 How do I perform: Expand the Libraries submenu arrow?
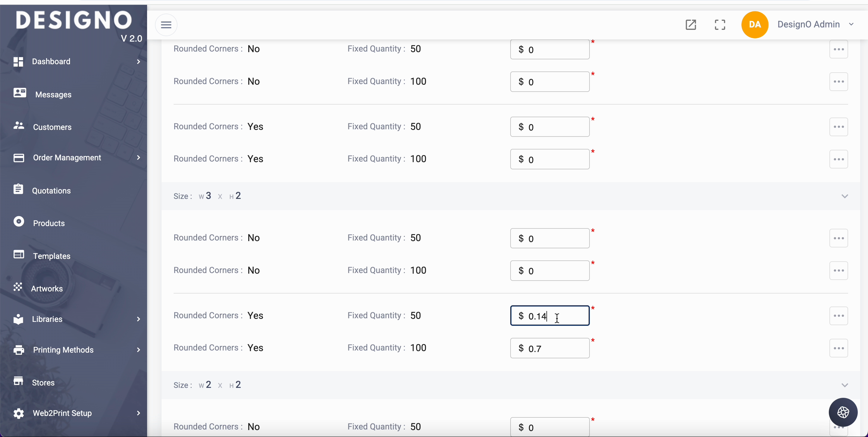[x=139, y=319]
